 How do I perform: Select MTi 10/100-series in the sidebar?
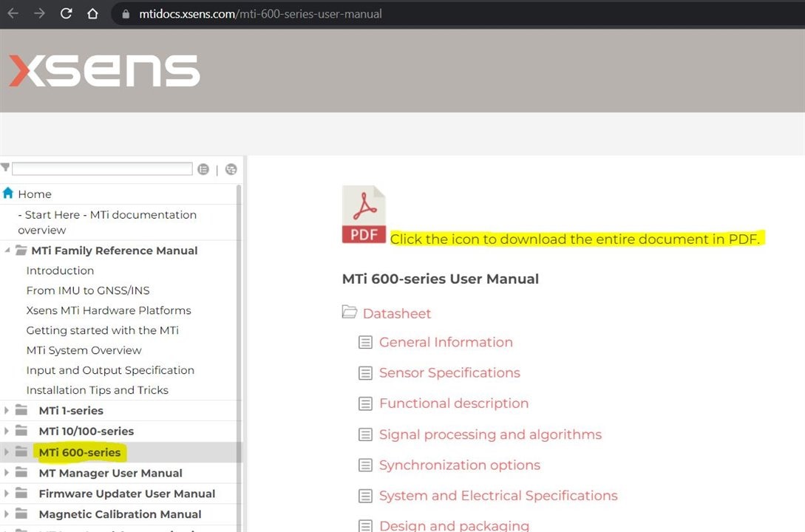pos(86,431)
